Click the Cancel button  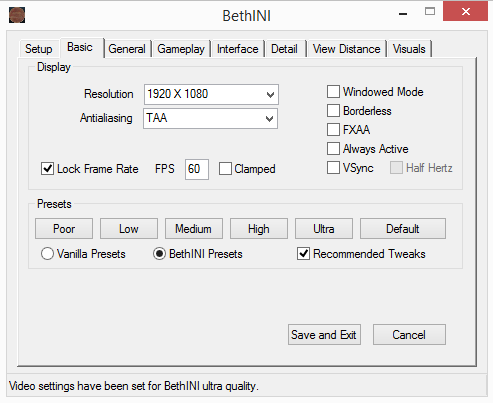click(409, 334)
